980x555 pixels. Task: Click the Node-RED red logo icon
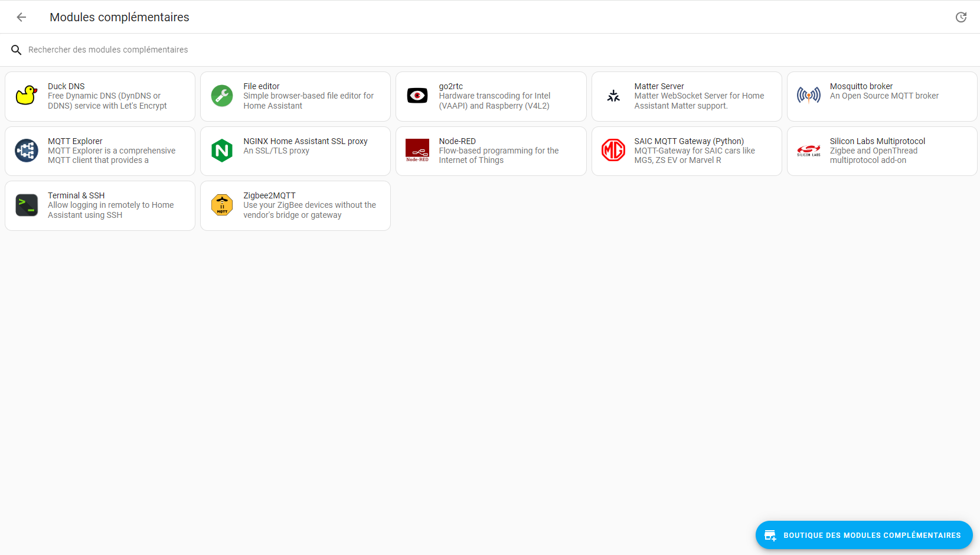click(417, 151)
